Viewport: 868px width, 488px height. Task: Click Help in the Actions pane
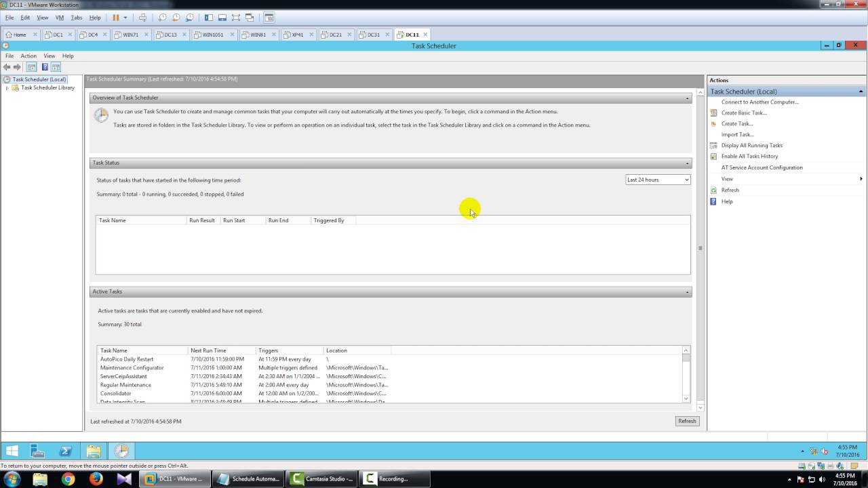(727, 202)
